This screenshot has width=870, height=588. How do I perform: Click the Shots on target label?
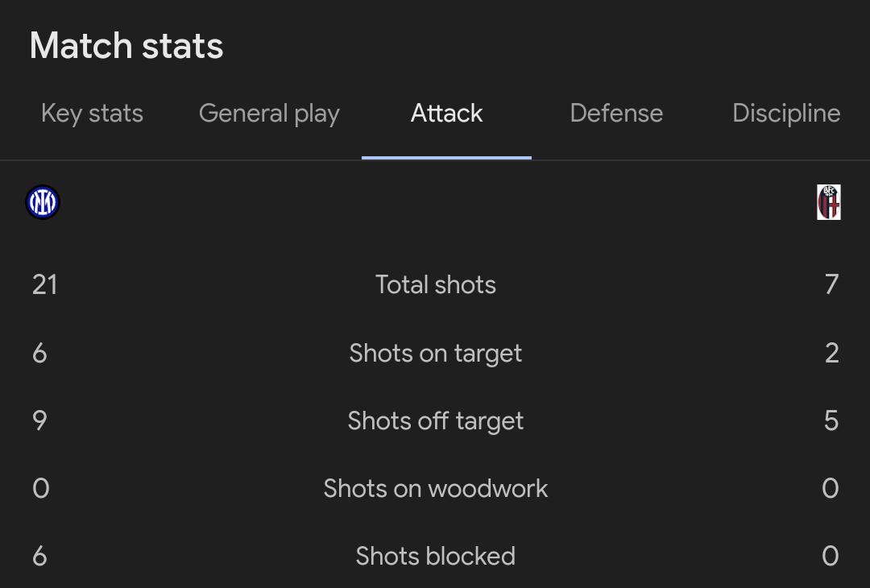point(436,354)
